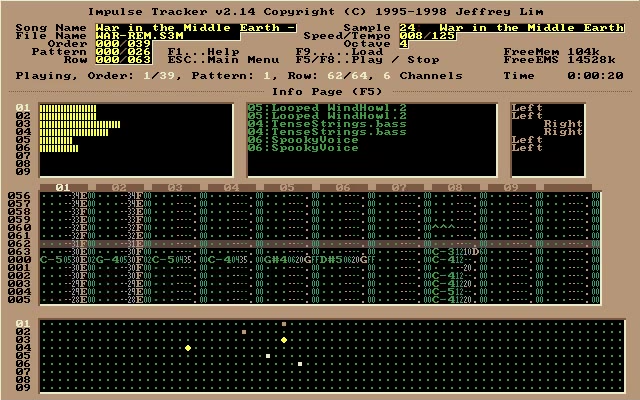Click the Playing, Order: 1/39 status text
The image size is (640, 400).
pos(96,76)
